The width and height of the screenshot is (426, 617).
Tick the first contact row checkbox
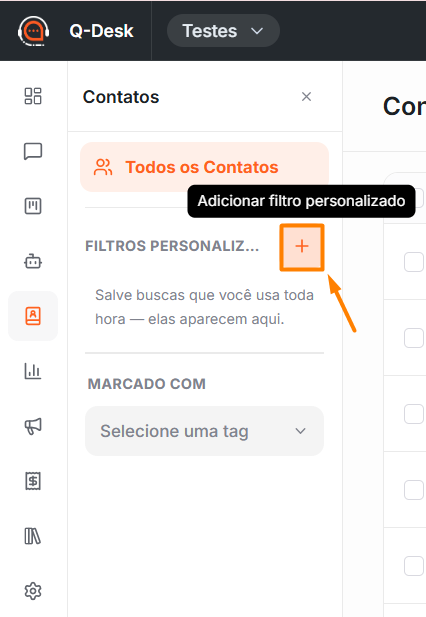414,262
